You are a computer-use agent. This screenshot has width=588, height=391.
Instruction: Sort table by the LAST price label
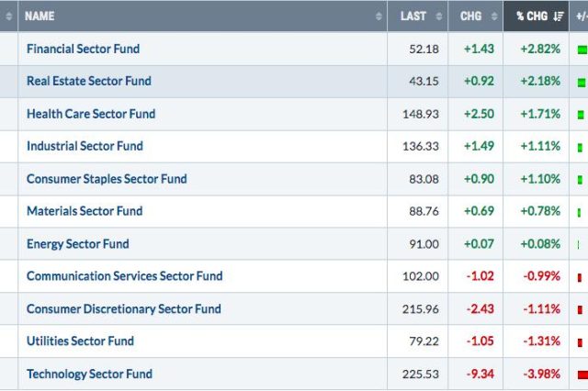(x=413, y=17)
